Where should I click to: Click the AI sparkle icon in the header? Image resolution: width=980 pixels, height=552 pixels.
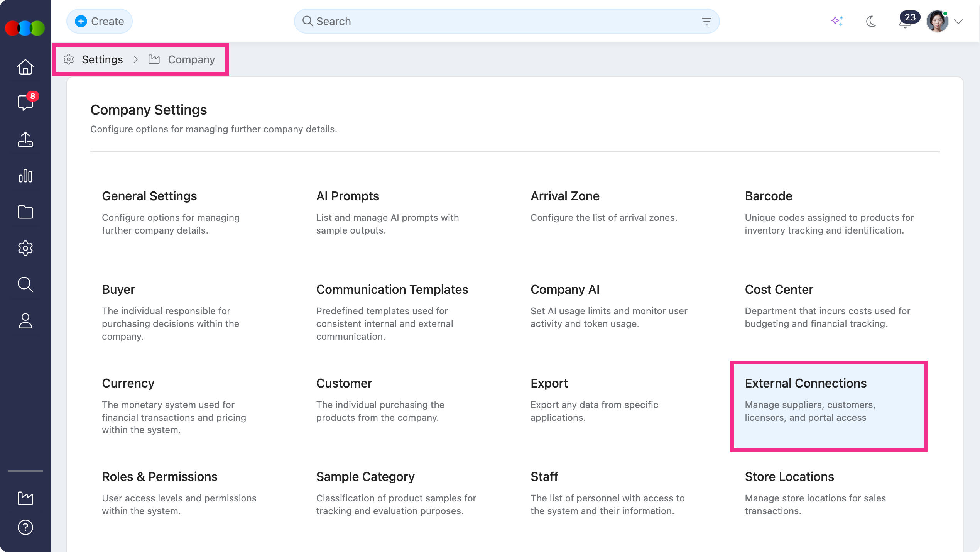tap(837, 21)
